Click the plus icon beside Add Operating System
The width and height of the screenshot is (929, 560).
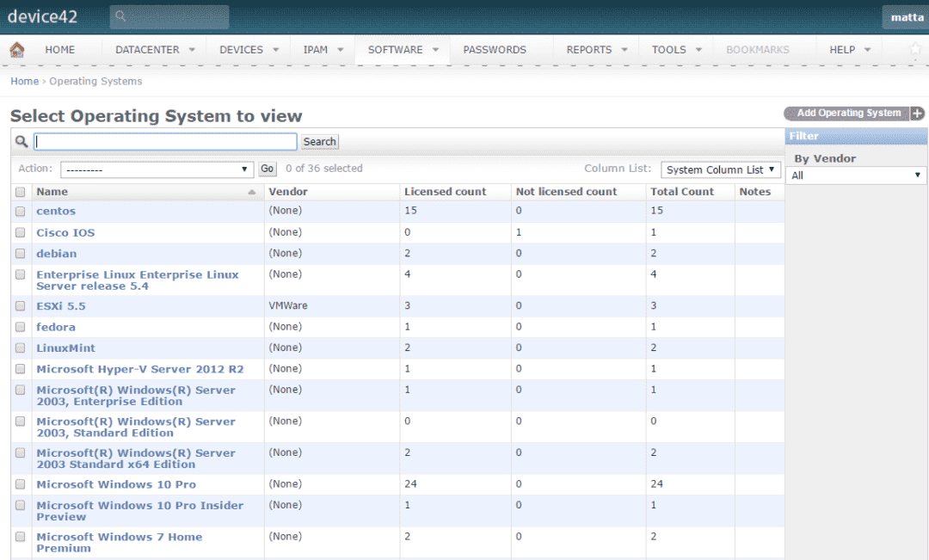click(x=918, y=114)
